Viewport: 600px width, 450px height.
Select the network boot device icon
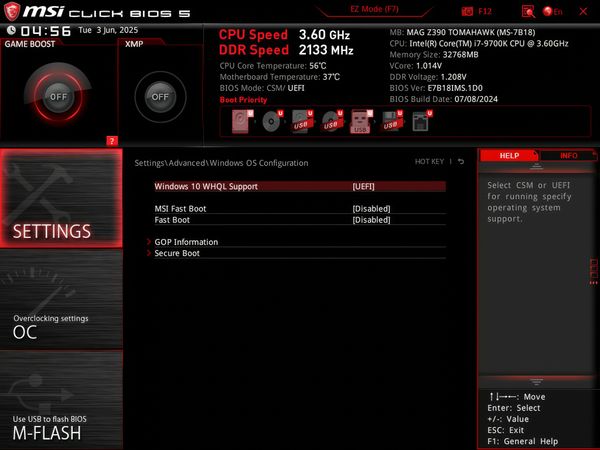[421, 121]
